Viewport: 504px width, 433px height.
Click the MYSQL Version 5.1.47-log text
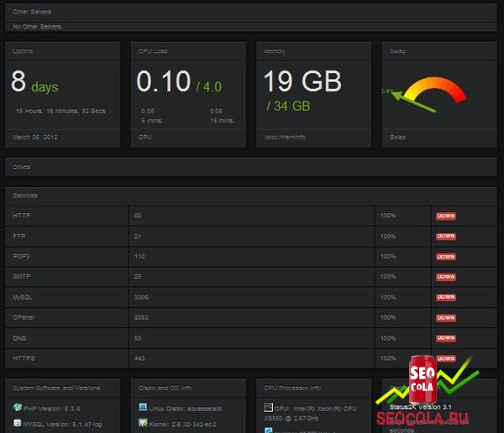pyautogui.click(x=63, y=425)
